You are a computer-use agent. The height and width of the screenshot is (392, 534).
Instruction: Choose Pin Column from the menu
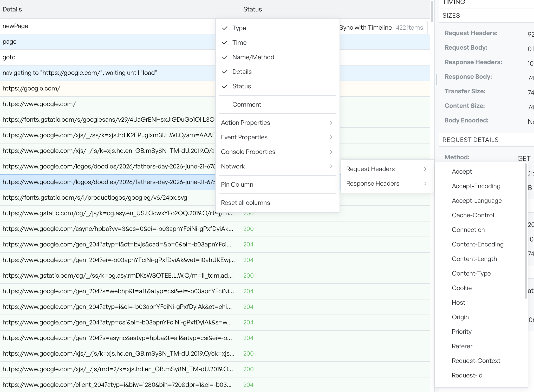point(277,185)
